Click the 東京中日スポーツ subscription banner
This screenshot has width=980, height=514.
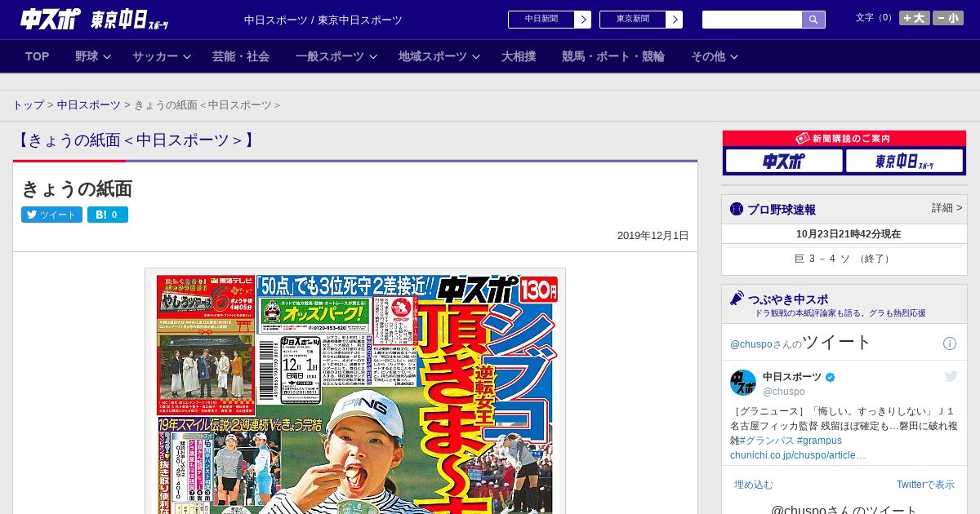tap(905, 161)
